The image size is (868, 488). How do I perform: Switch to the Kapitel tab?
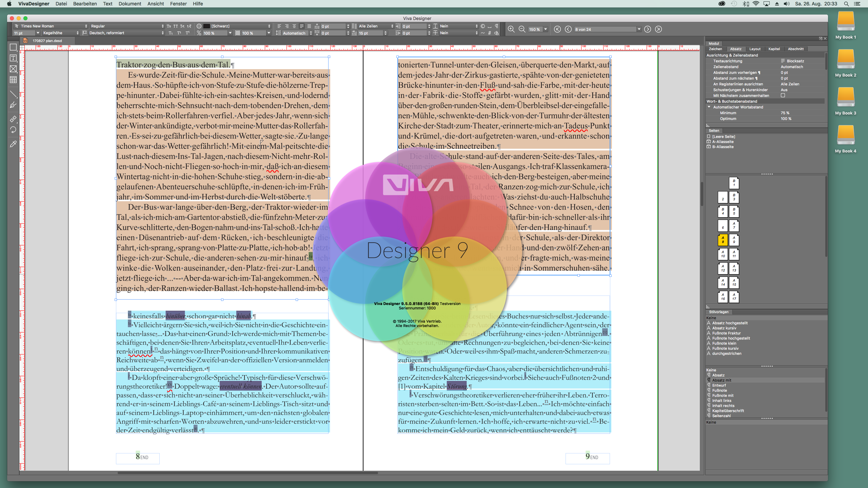click(x=774, y=49)
